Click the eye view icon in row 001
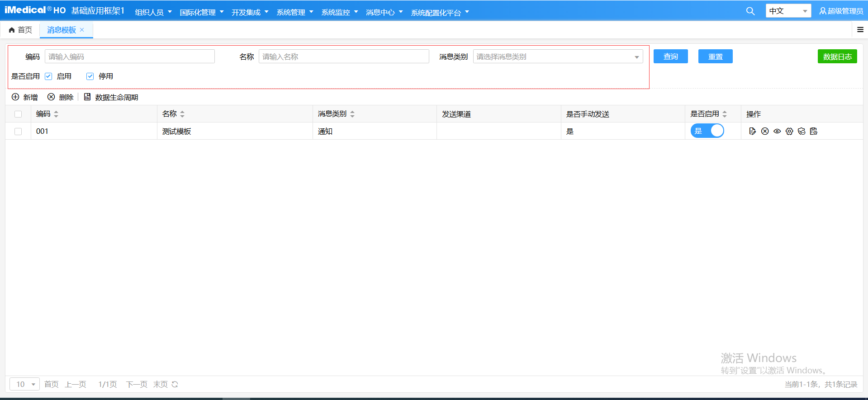This screenshot has width=868, height=400. (777, 131)
